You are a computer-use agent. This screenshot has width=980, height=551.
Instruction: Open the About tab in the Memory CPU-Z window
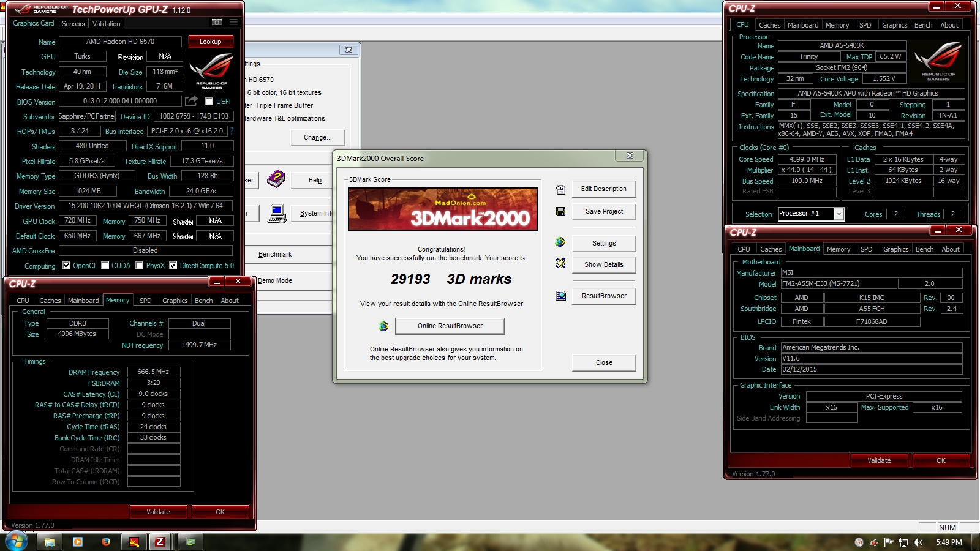tap(230, 301)
